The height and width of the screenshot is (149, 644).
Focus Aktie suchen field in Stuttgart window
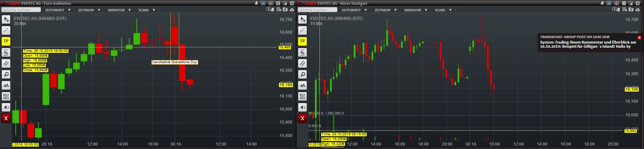[317, 10]
